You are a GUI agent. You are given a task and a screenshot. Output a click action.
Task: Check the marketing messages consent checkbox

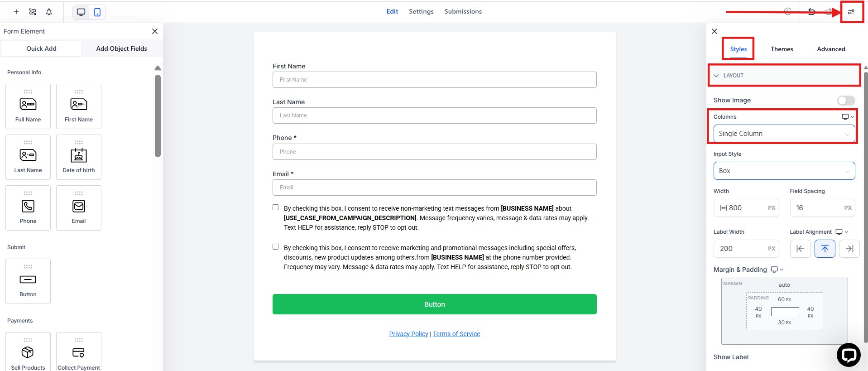(276, 247)
